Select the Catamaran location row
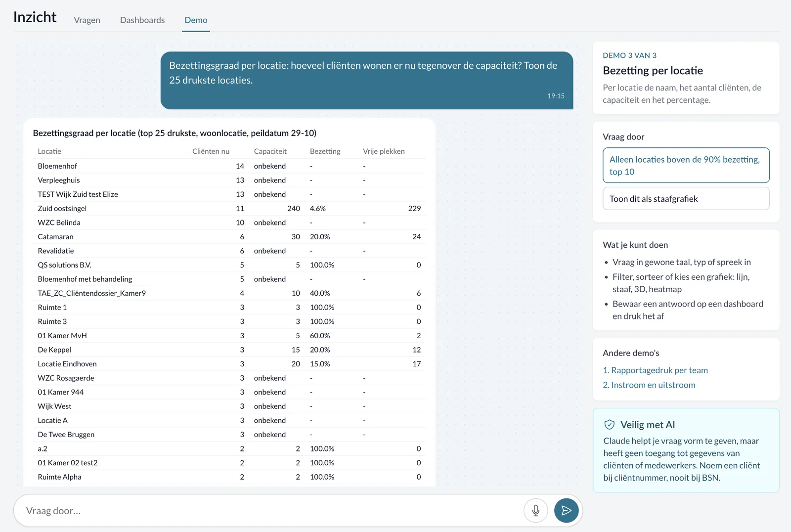Screen dimensions: 791x532 (229, 237)
